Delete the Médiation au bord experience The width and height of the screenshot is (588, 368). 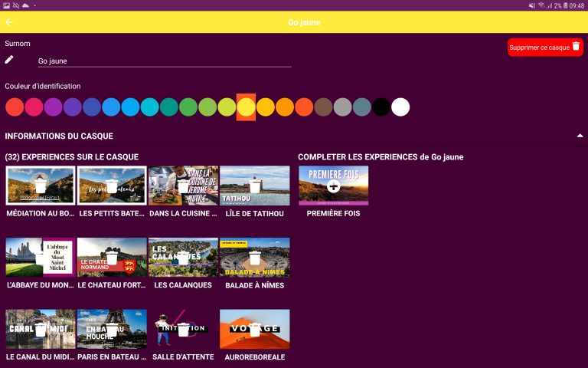[x=41, y=186]
